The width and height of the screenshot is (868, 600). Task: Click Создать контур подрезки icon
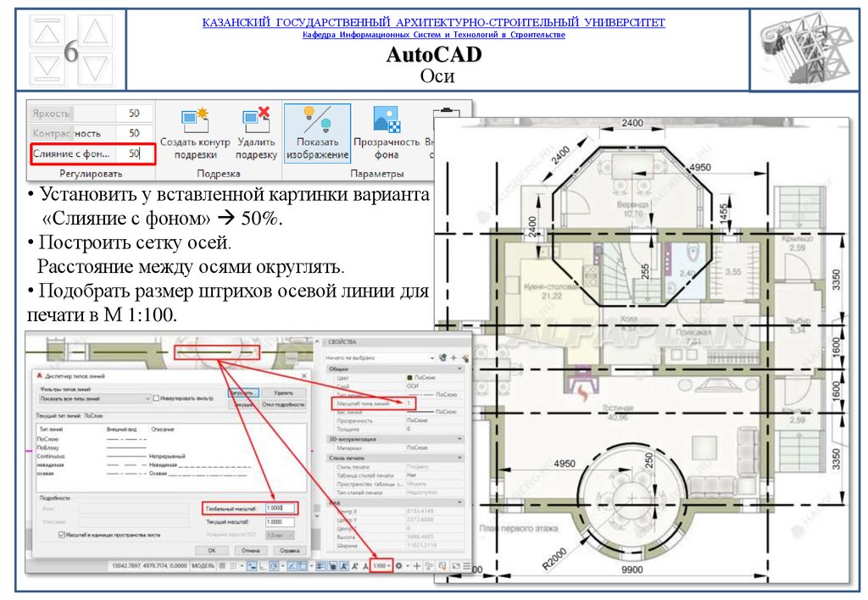[x=195, y=120]
